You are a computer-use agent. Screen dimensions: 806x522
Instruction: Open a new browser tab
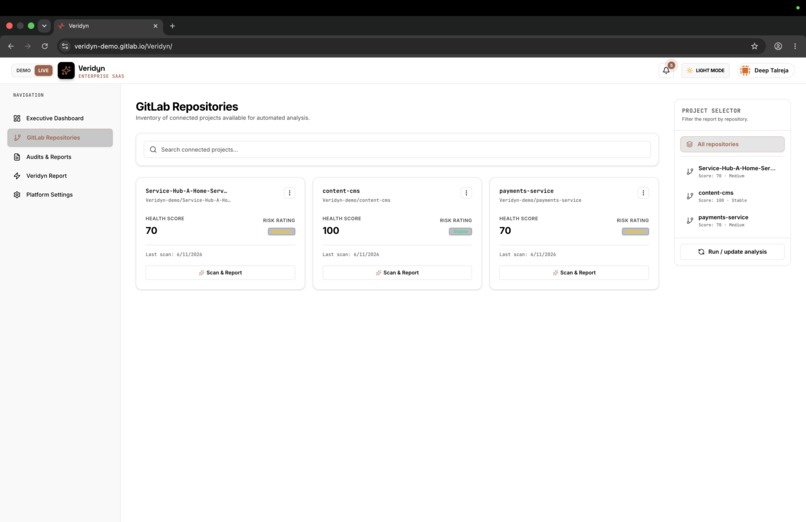[x=172, y=26]
